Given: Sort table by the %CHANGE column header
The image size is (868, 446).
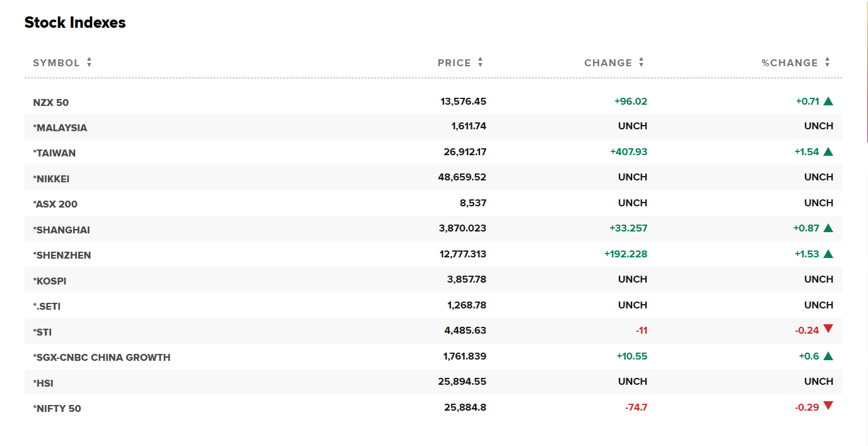Looking at the screenshot, I should coord(789,63).
